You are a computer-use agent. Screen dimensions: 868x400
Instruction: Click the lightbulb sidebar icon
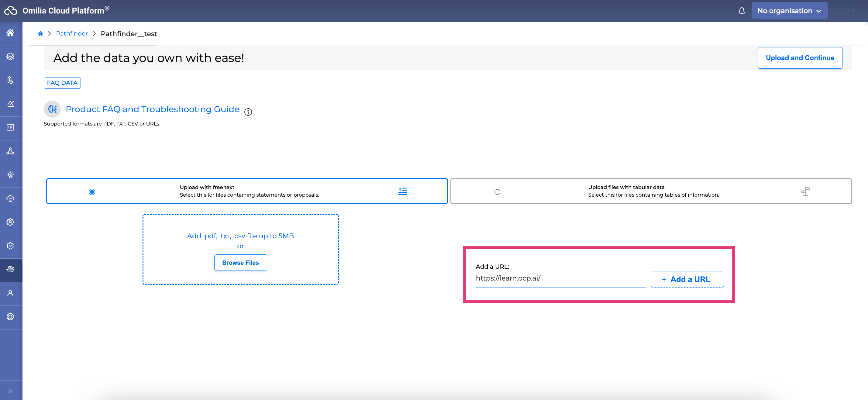tap(10, 175)
